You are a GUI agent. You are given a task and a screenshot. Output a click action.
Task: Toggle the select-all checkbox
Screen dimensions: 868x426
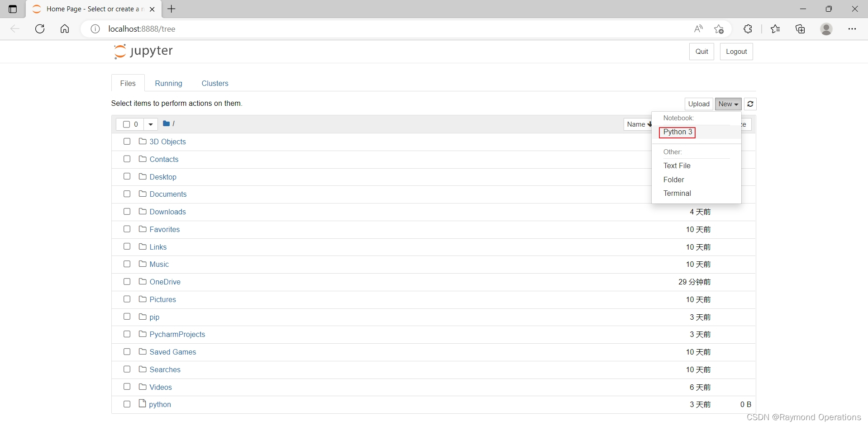tap(126, 124)
